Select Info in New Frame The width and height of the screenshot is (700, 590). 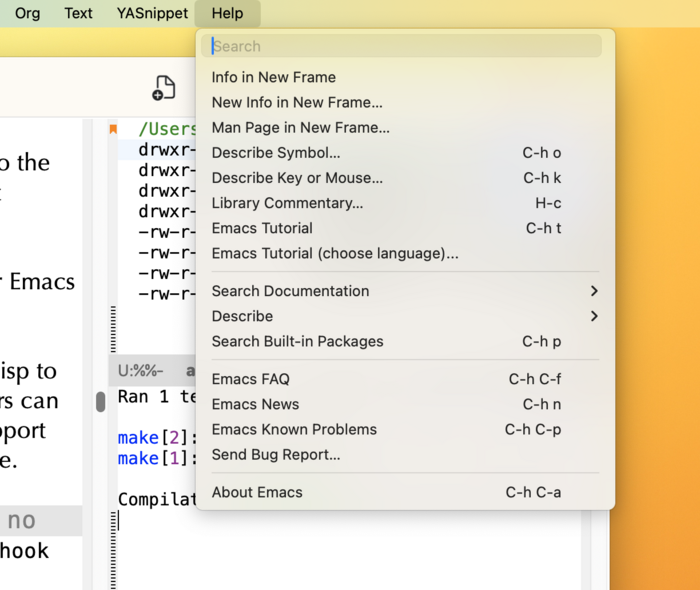coord(405,77)
